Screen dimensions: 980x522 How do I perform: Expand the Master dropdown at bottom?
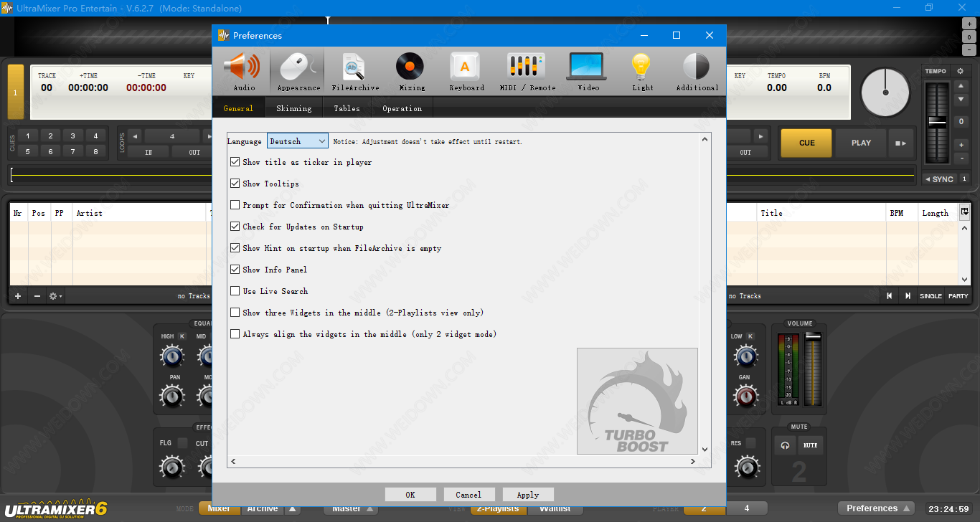350,508
